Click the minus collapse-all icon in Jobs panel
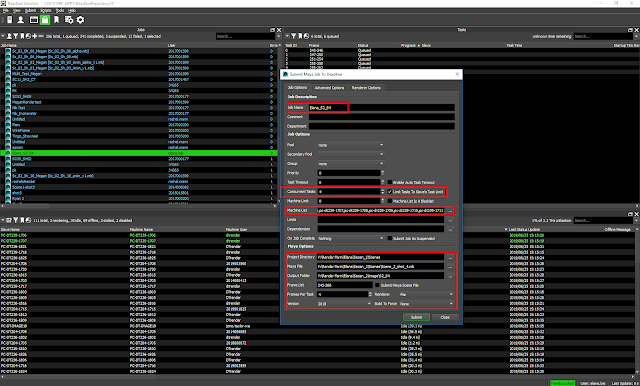 coord(41,36)
